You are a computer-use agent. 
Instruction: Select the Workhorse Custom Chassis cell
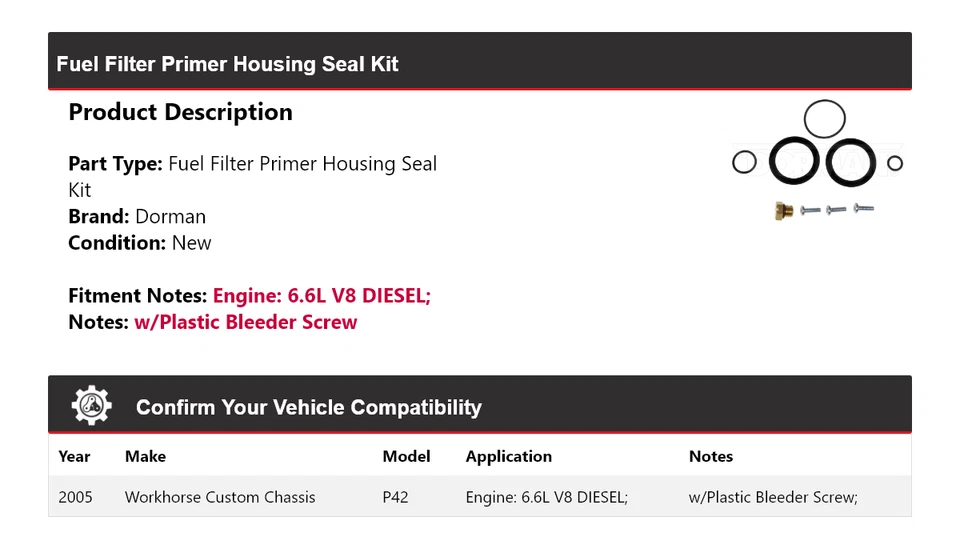[220, 497]
